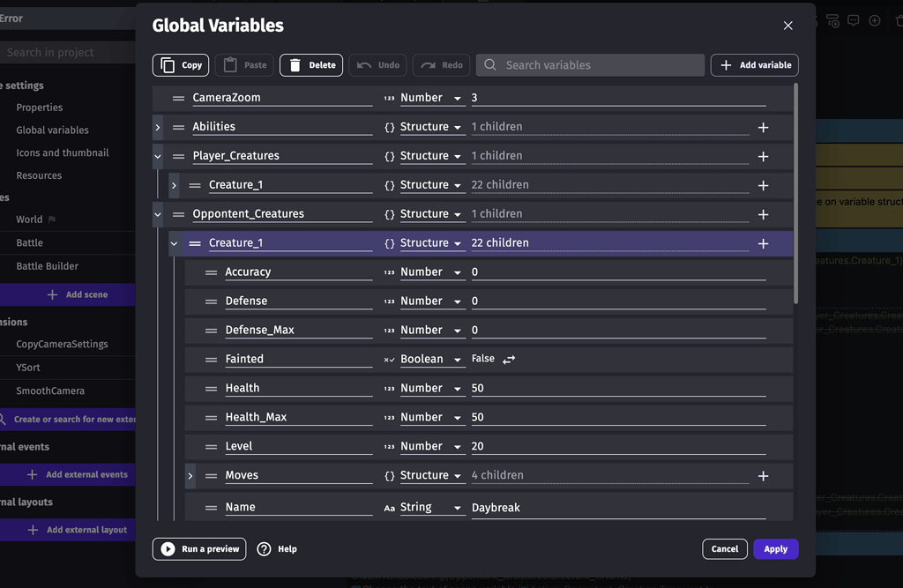Select Properties in the left sidebar
903x588 pixels.
pos(41,107)
